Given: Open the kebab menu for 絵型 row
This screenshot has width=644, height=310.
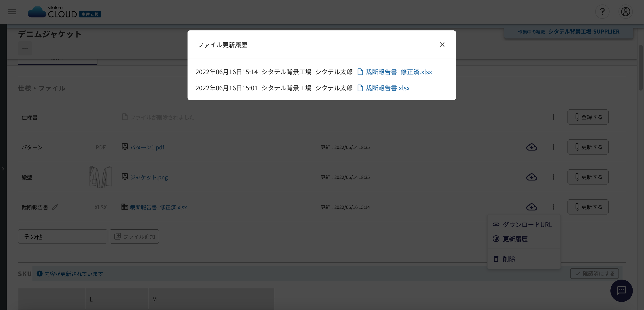Looking at the screenshot, I should tap(554, 177).
